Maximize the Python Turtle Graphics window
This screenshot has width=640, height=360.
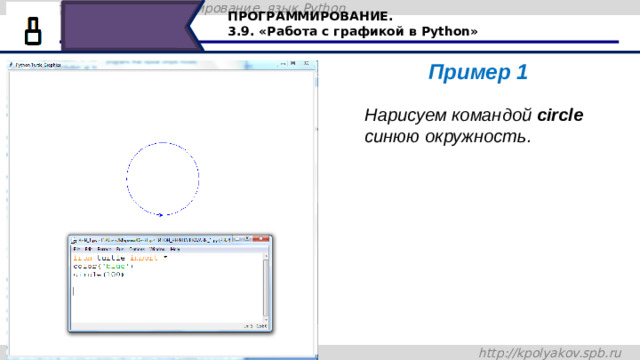pos(293,63)
